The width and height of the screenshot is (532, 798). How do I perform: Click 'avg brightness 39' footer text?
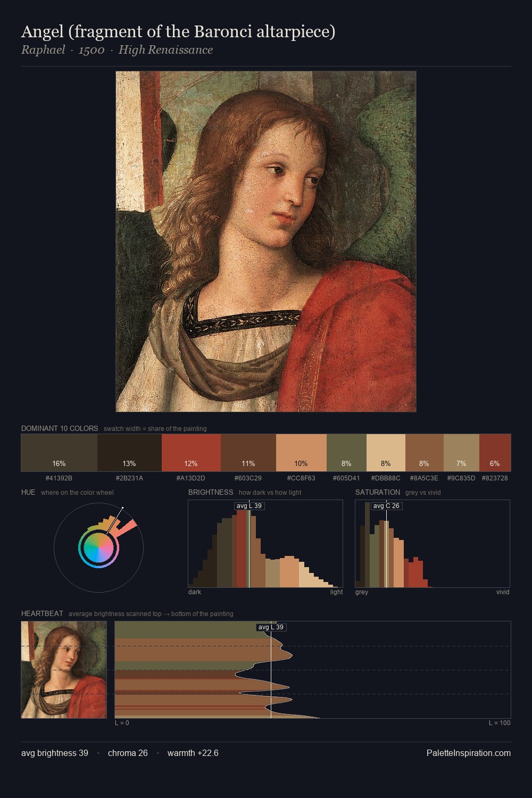click(x=55, y=753)
